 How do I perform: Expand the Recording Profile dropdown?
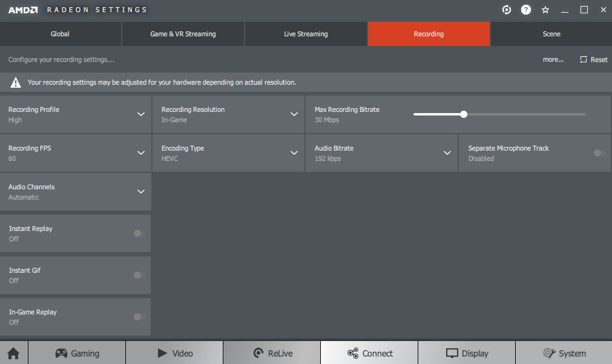140,114
